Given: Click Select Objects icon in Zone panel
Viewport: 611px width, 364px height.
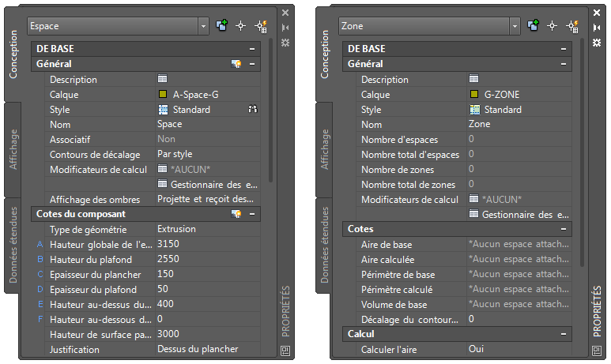Looking at the screenshot, I should pyautogui.click(x=554, y=26).
